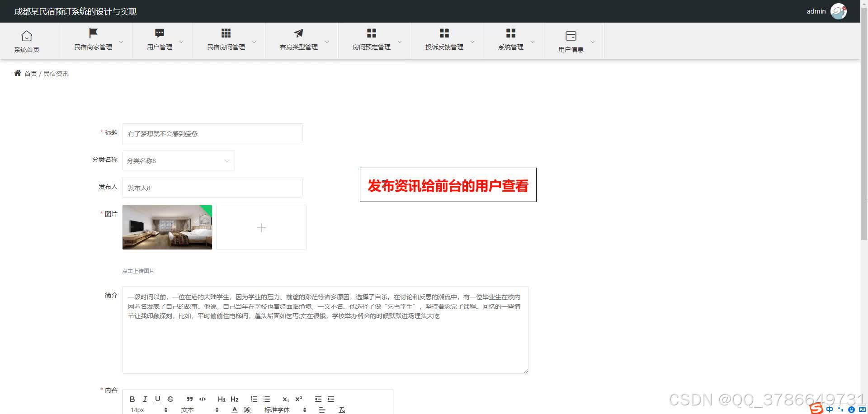Click the Sogou input method S icon

pos(816,408)
